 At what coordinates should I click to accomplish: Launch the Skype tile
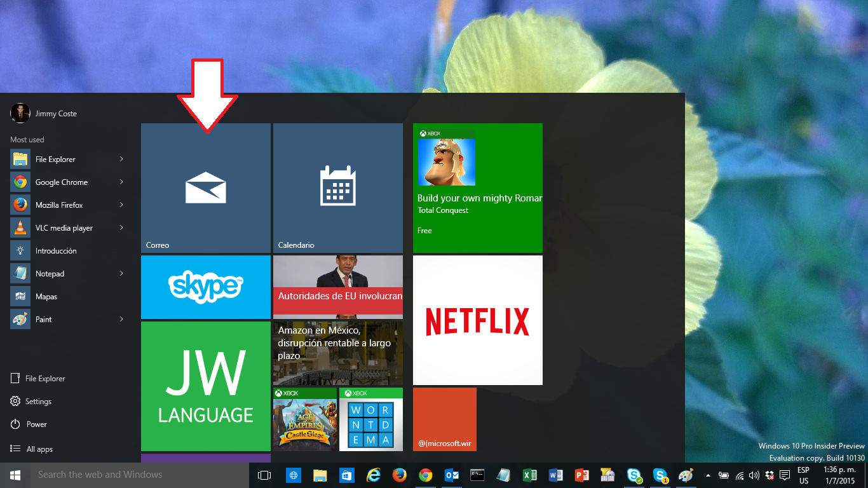pos(206,287)
